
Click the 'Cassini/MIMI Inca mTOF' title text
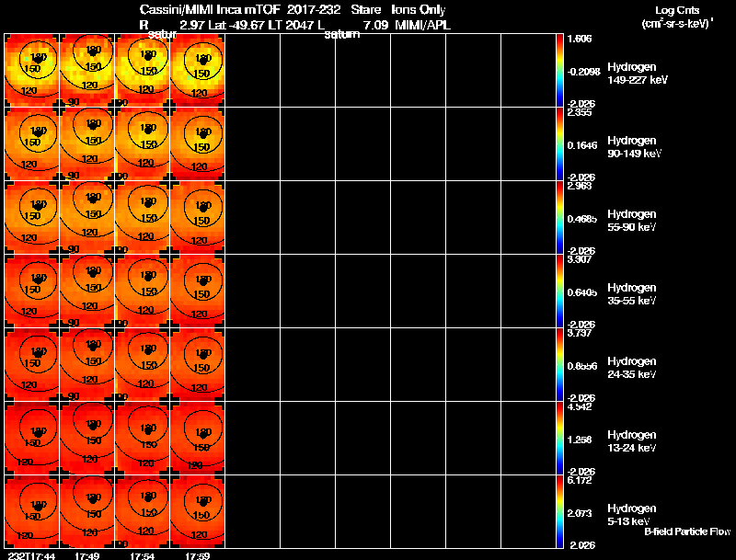(210, 10)
